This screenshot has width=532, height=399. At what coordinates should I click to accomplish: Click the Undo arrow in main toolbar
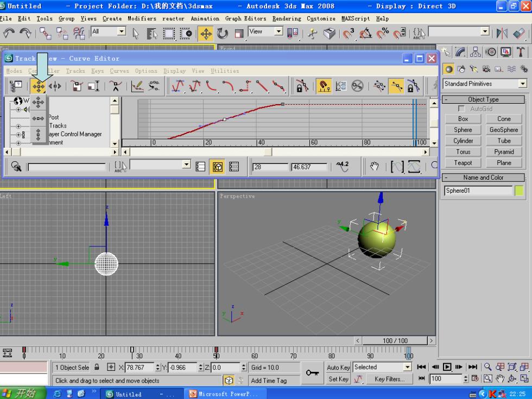(x=9, y=33)
